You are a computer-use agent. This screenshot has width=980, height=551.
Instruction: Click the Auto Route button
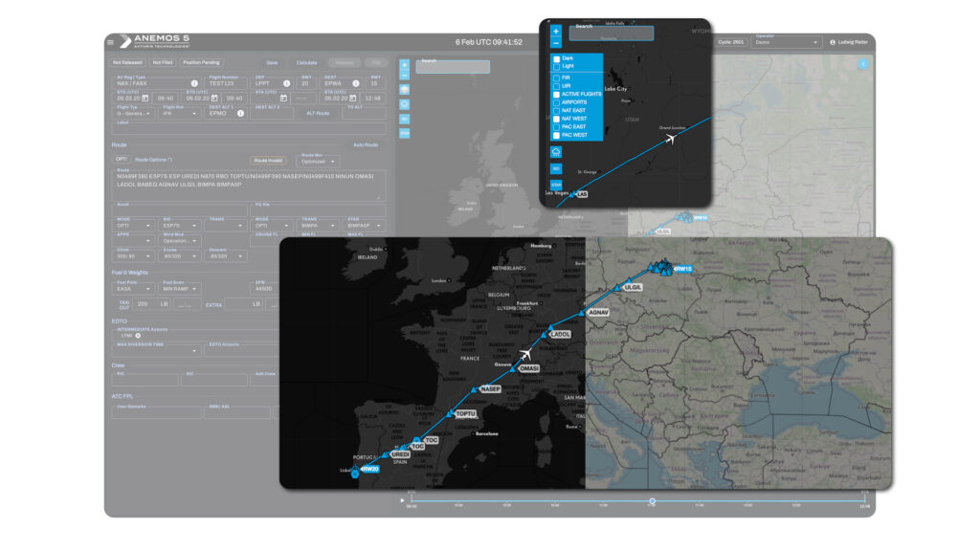point(365,144)
